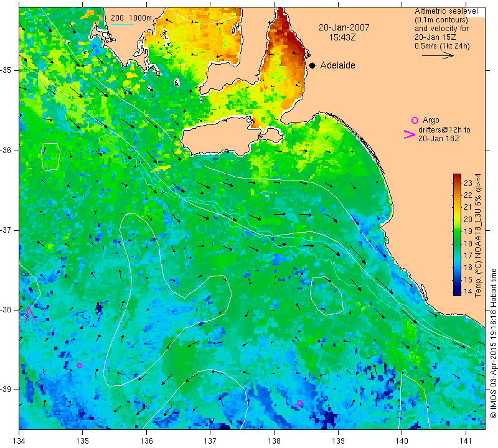Viewport: 498px width, 448px height.
Task: Click the IMOS copyright timestamp text
Action: pos(493,343)
